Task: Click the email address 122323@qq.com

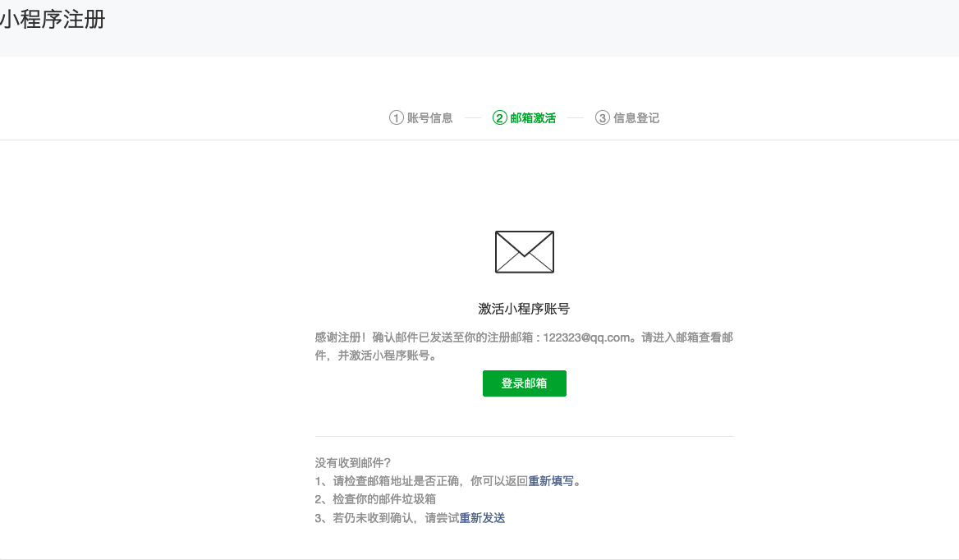Action: click(586, 337)
